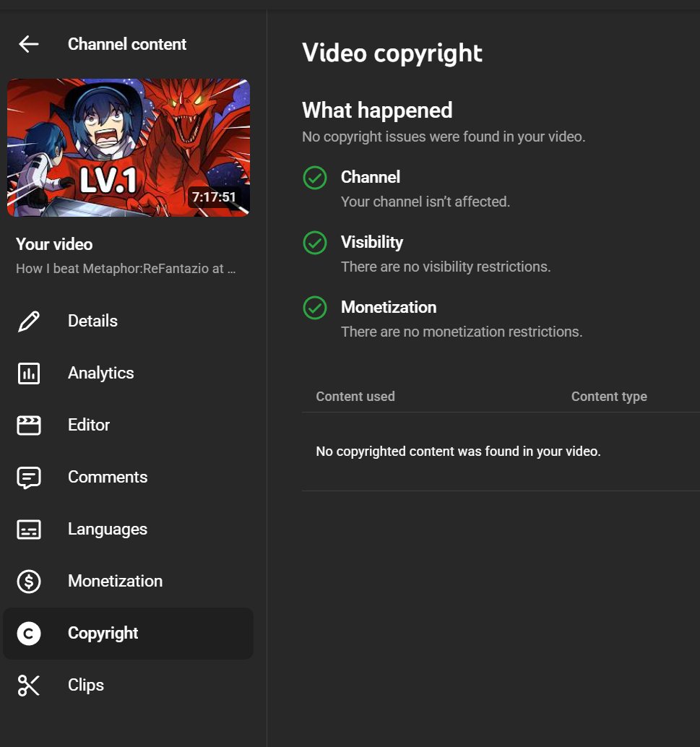Click the 'Content type' column header
Screen dimensions: 700x747
[609, 397]
